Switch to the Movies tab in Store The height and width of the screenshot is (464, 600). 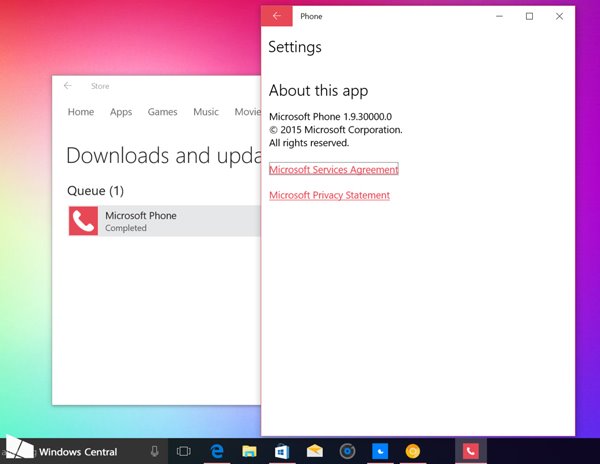click(x=248, y=112)
